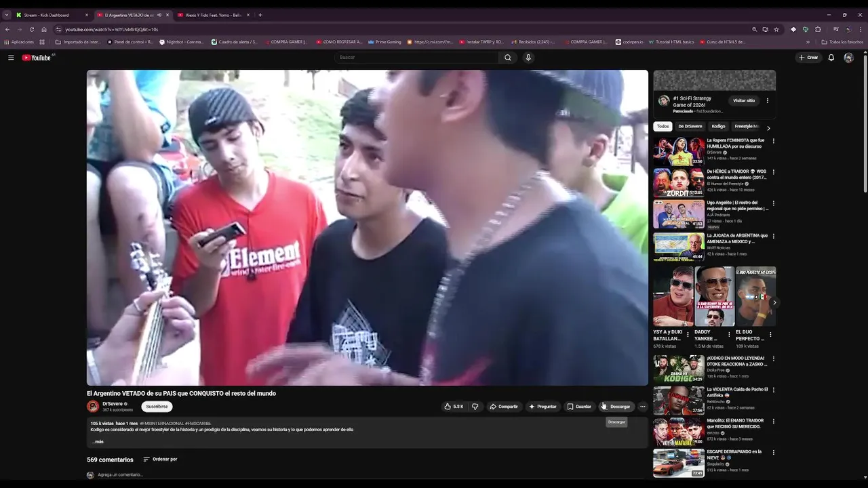The height and width of the screenshot is (488, 868).
Task: Click the main video player frame
Action: coord(368,228)
